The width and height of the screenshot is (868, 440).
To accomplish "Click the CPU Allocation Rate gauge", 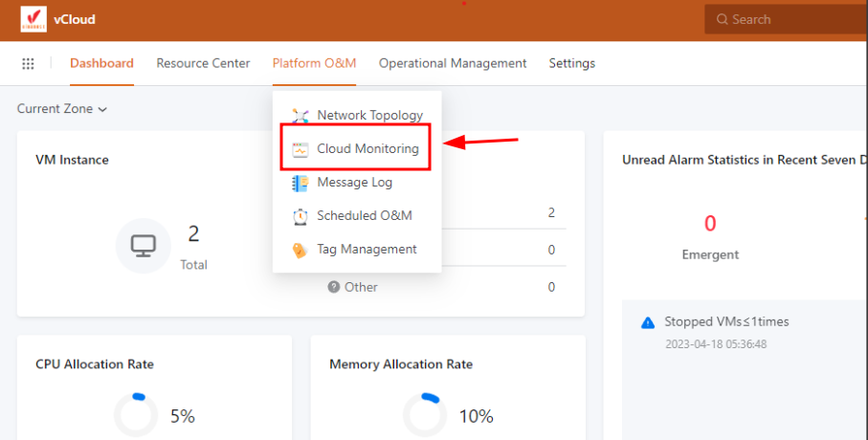I will 136,415.
